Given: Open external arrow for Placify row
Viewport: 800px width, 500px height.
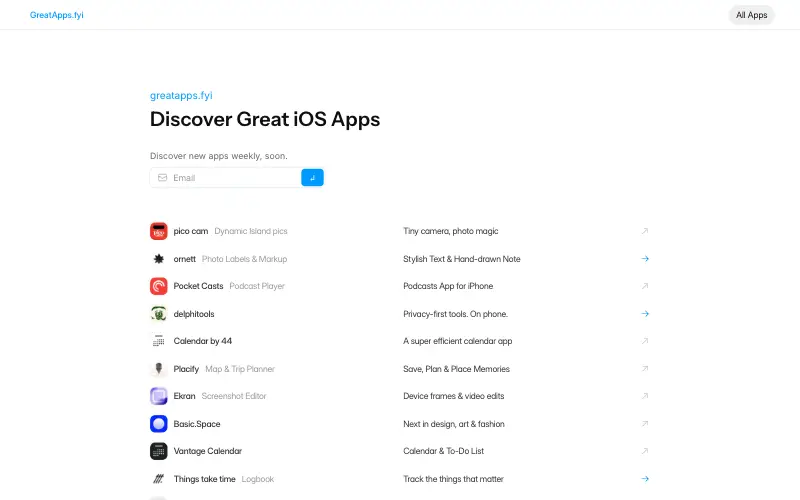Looking at the screenshot, I should point(645,368).
